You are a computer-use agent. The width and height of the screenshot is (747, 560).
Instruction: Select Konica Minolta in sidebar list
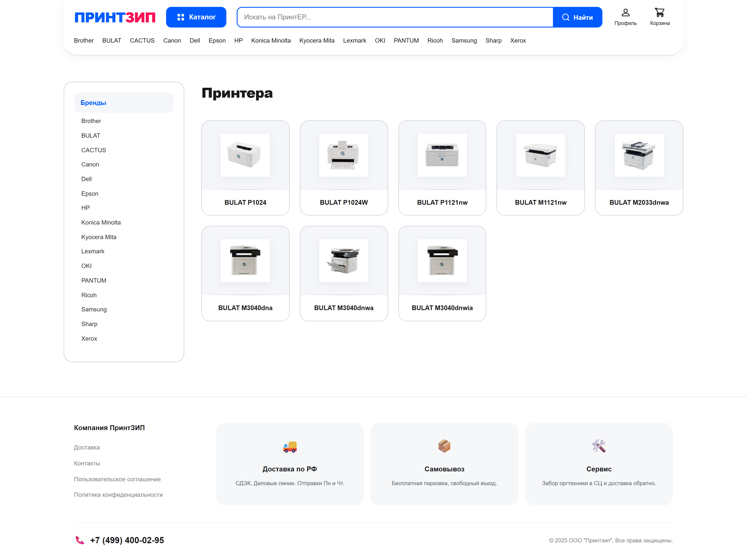click(x=101, y=222)
